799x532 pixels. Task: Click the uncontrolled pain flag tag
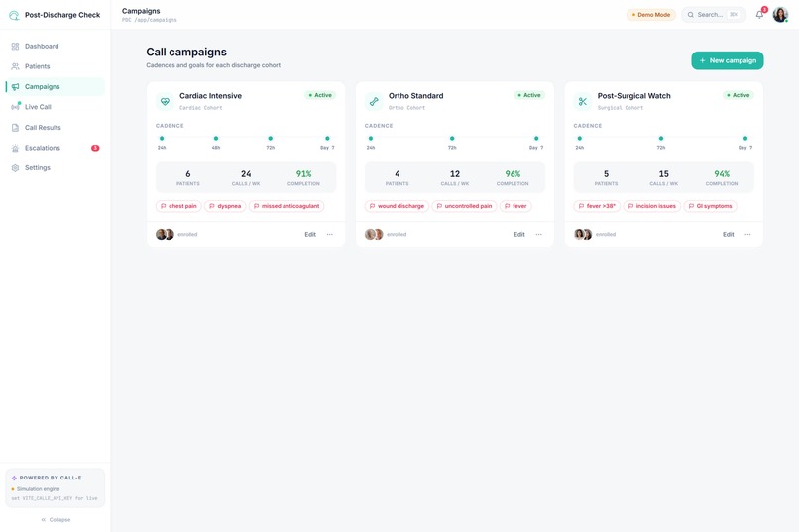[464, 206]
